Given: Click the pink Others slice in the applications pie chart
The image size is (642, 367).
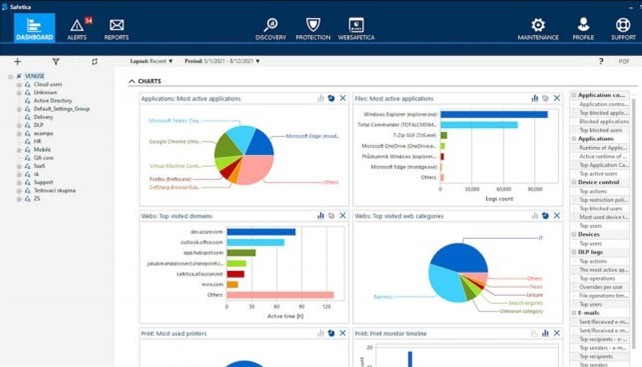Looking at the screenshot, I should 256,170.
